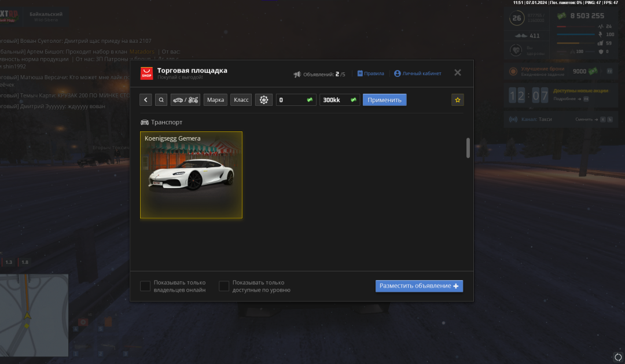Viewport: 625px width, 364px height.
Task: Click the back arrow in the filter bar
Action: click(146, 100)
